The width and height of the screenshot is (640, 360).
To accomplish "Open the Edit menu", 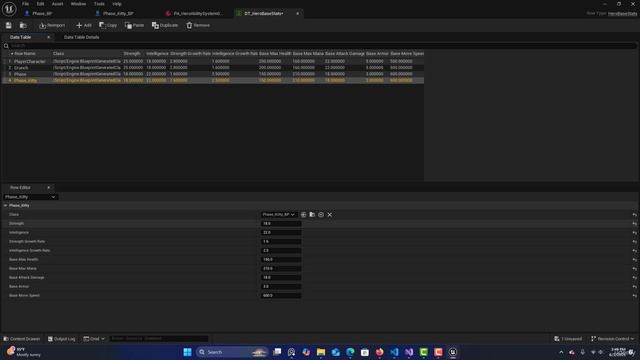I will (40, 4).
